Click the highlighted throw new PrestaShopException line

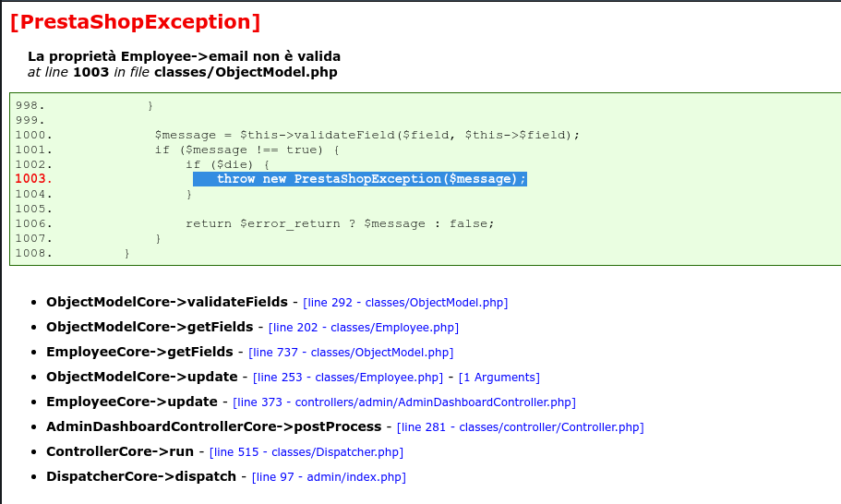click(x=360, y=179)
